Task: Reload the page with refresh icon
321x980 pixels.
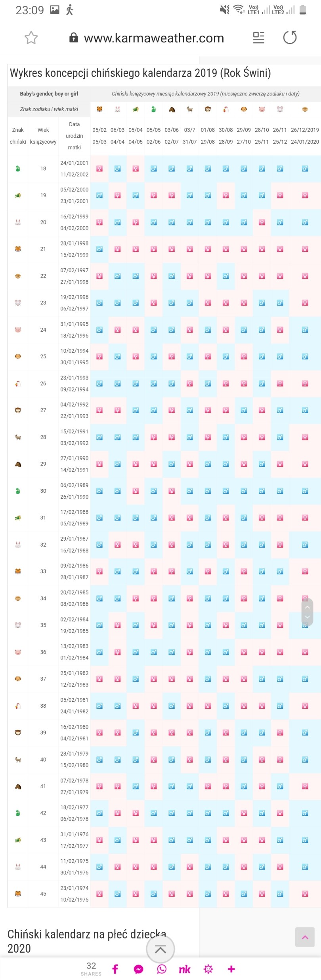Action: pyautogui.click(x=290, y=38)
